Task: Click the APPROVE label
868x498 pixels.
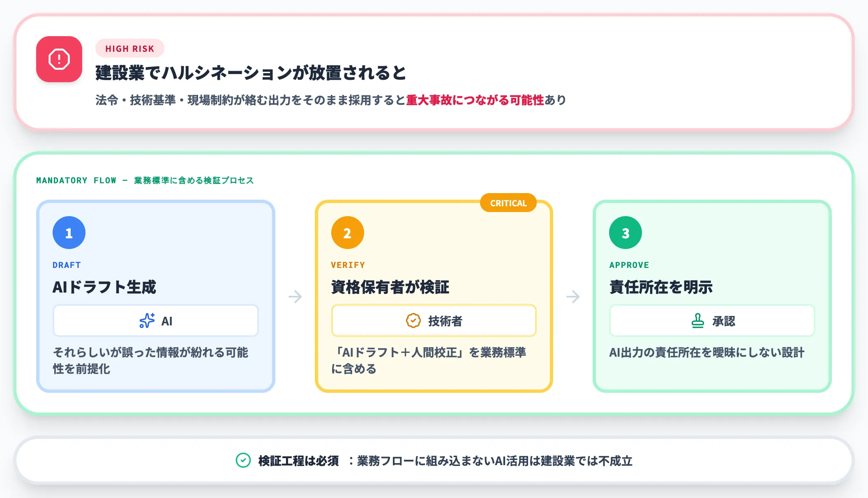Action: click(x=629, y=265)
